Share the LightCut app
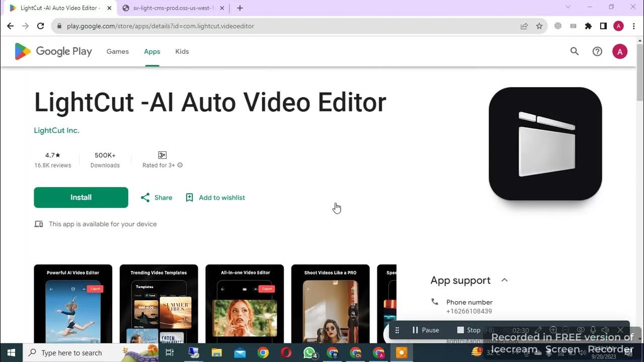This screenshot has height=362, width=644. click(156, 198)
